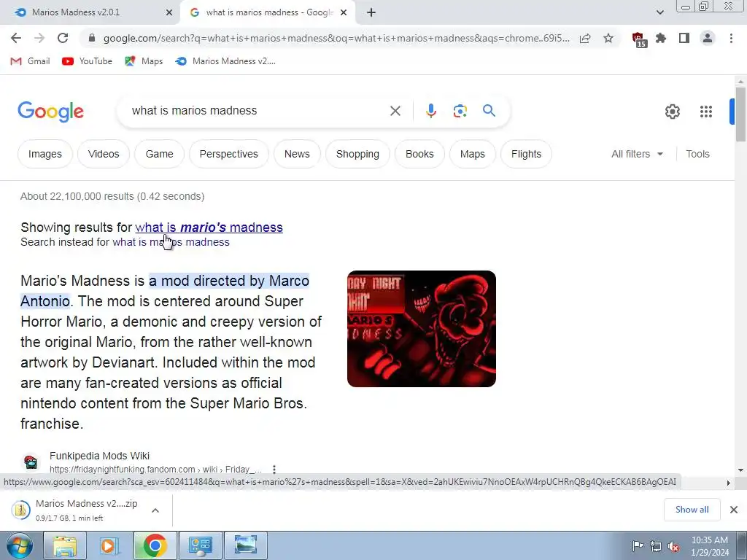This screenshot has width=747, height=560.
Task: Open the corrected "what is mario's madness" link
Action: pos(209,227)
